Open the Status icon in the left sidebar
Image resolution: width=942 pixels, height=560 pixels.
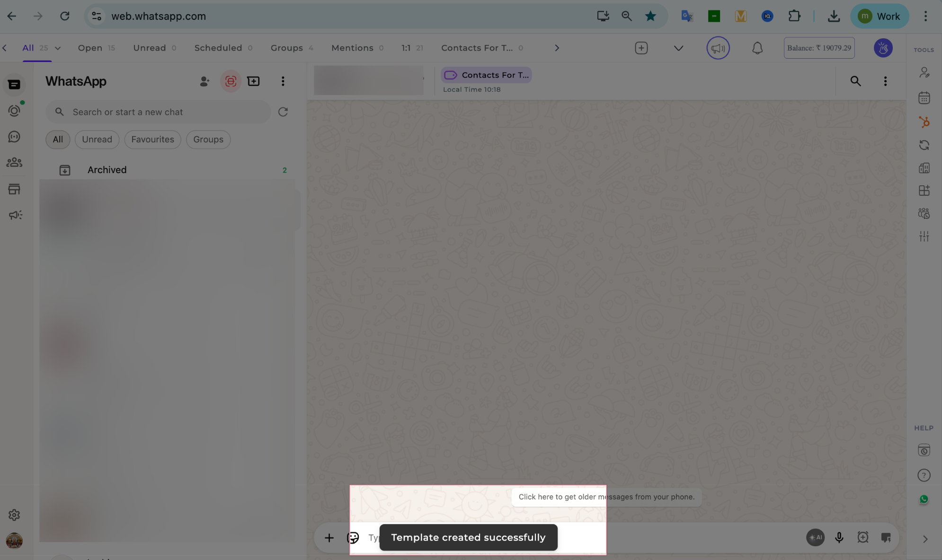point(14,110)
